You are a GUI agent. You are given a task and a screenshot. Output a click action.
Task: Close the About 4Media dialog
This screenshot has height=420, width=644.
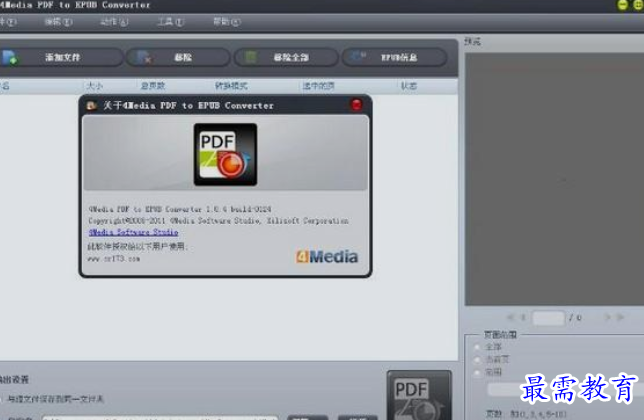click(356, 105)
